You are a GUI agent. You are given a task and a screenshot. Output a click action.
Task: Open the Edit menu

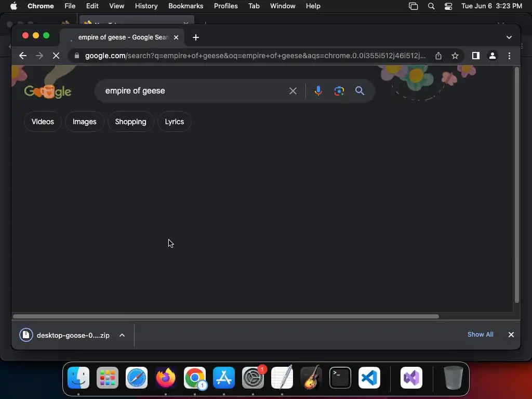92,6
